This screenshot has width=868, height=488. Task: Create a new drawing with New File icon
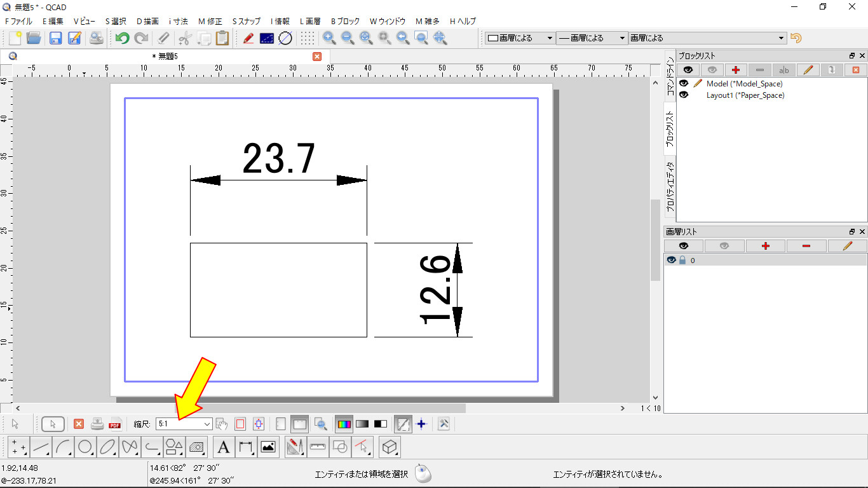15,38
